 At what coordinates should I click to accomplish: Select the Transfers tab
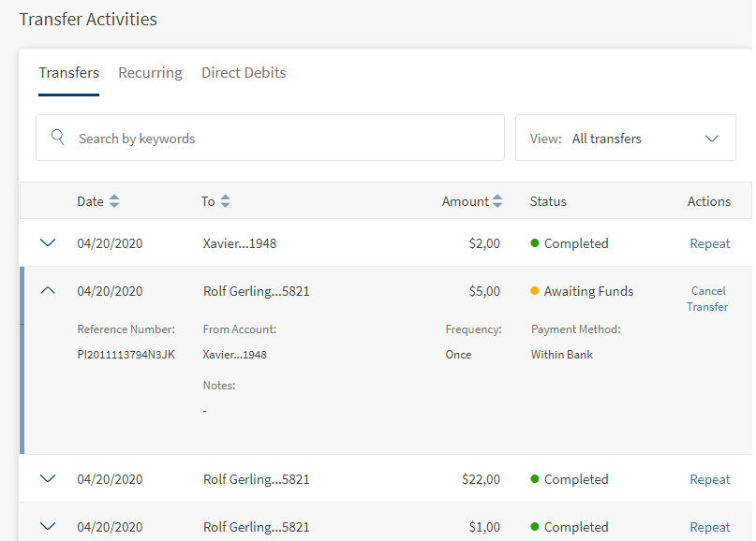click(x=68, y=73)
